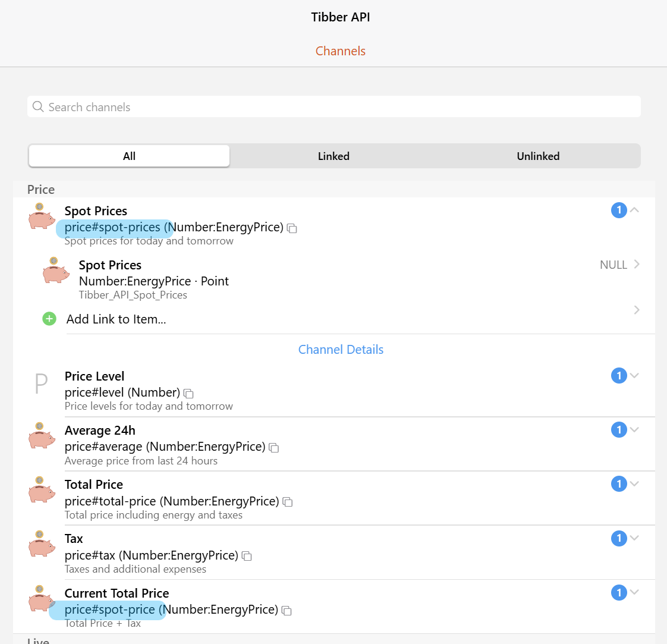This screenshot has width=667, height=644.
Task: Copy the price#tax channel ID
Action: click(x=247, y=557)
